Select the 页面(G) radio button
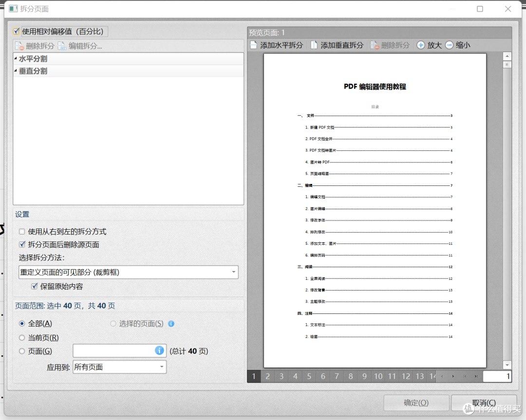This screenshot has width=526, height=420. coord(22,351)
